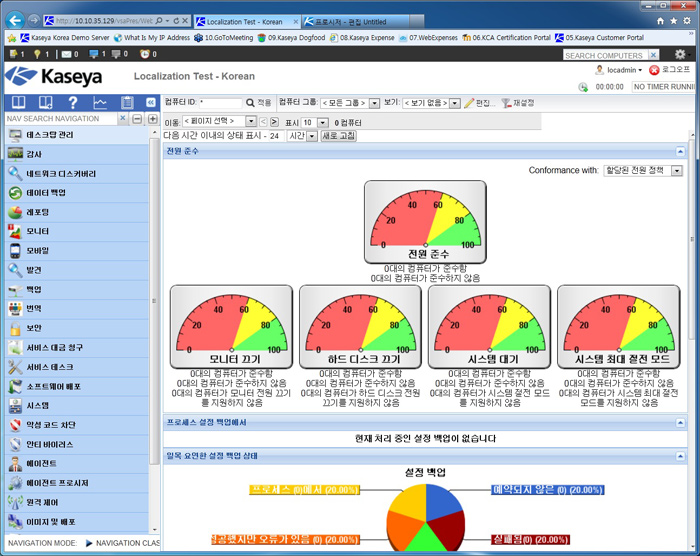
Task: Open 악성 코드 차단 module
Action: click(x=77, y=425)
